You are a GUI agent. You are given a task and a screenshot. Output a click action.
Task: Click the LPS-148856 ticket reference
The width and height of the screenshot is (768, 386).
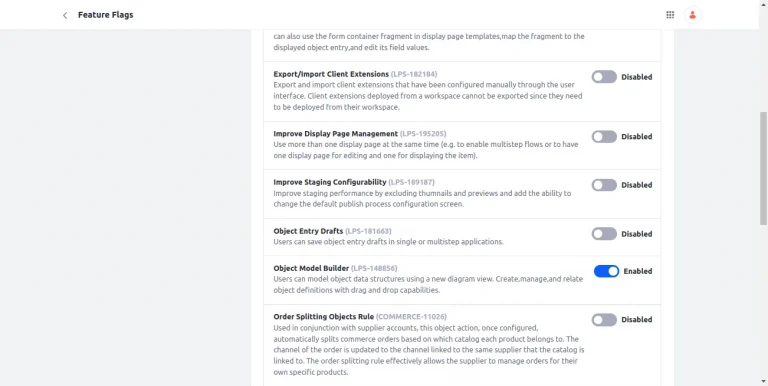tap(374, 268)
